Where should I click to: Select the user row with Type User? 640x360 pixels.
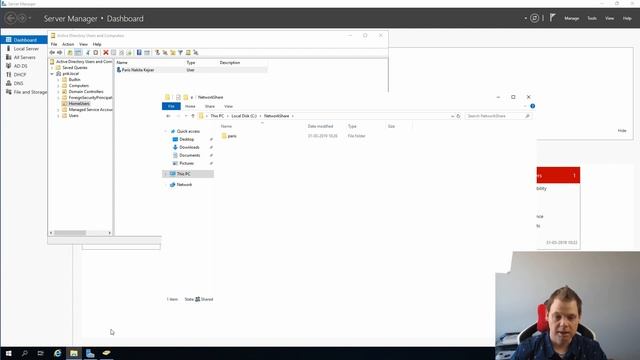(191, 70)
